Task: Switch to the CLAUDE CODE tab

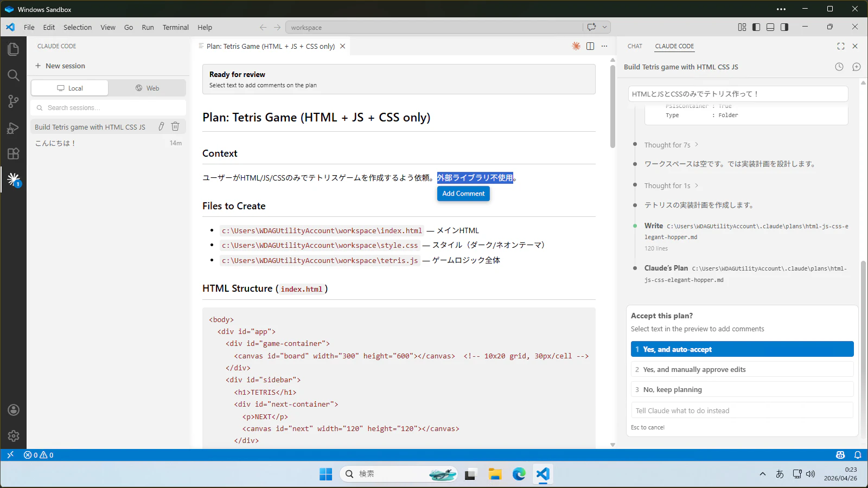Action: coord(674,46)
